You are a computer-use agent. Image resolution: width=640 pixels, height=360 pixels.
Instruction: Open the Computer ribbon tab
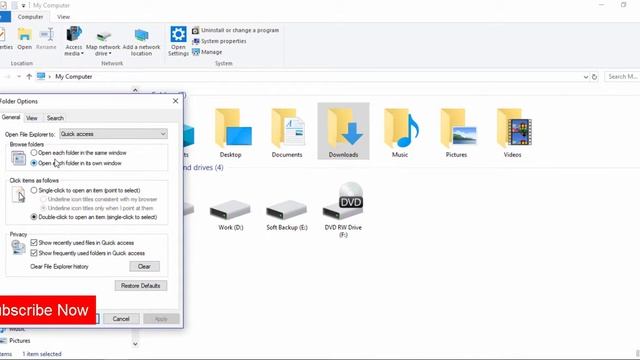tap(30, 17)
